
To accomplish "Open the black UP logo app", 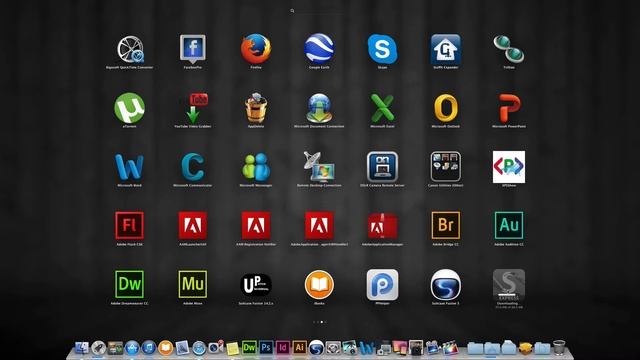I will (x=256, y=284).
